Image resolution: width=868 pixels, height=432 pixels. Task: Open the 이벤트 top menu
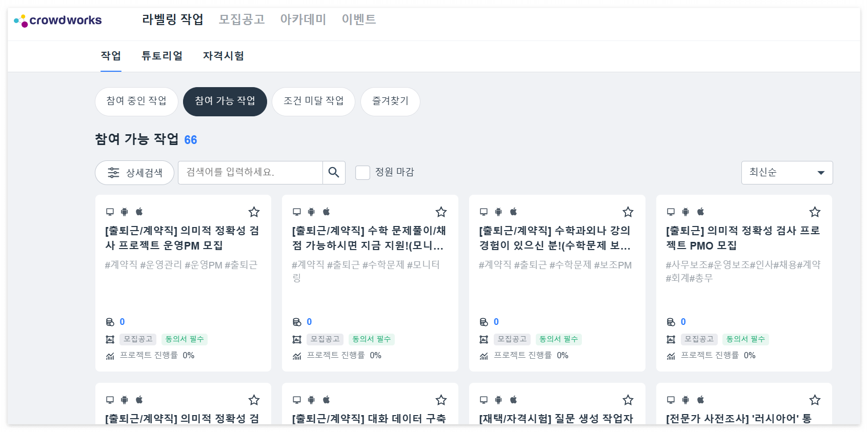click(x=359, y=19)
